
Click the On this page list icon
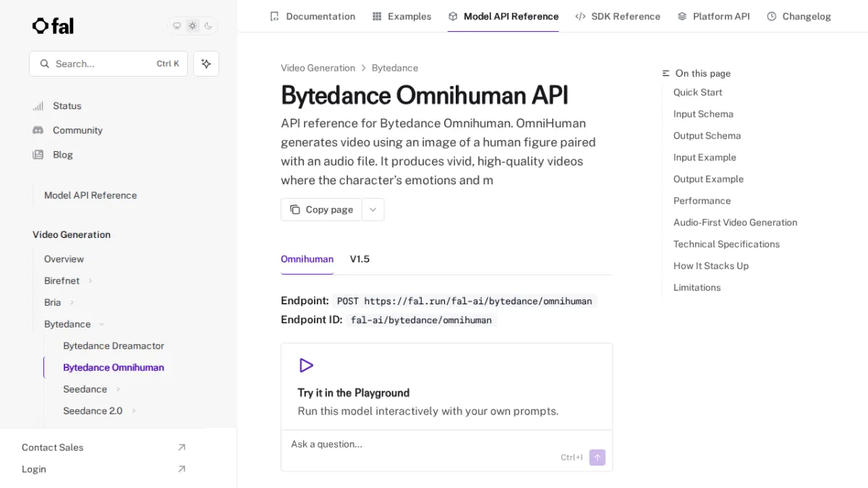click(x=666, y=74)
